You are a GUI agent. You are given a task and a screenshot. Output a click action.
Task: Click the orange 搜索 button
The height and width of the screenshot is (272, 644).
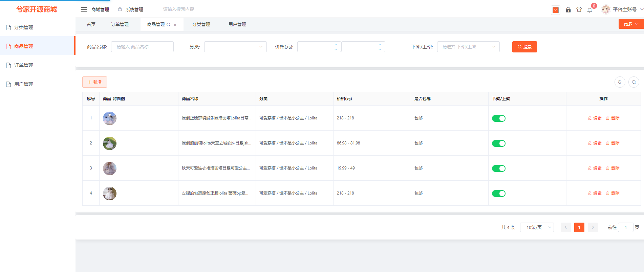[524, 47]
